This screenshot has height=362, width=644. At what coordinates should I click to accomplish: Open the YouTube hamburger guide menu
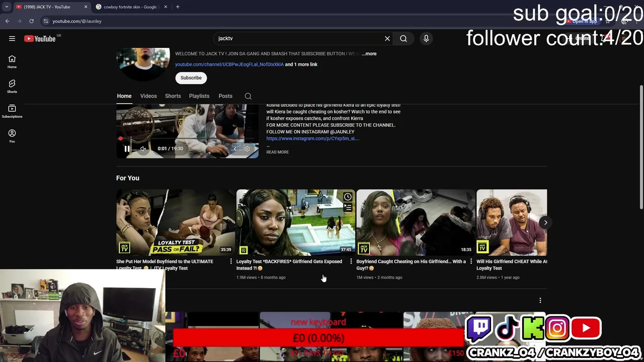point(12,38)
